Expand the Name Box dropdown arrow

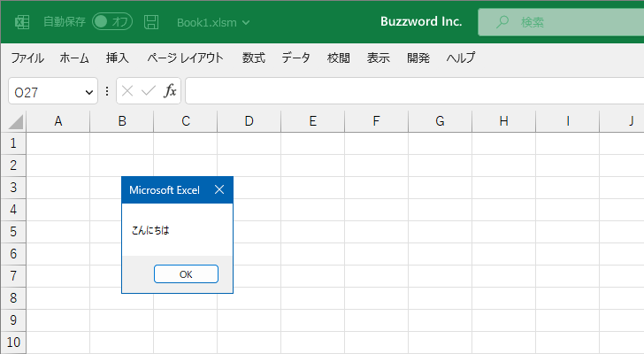89,92
